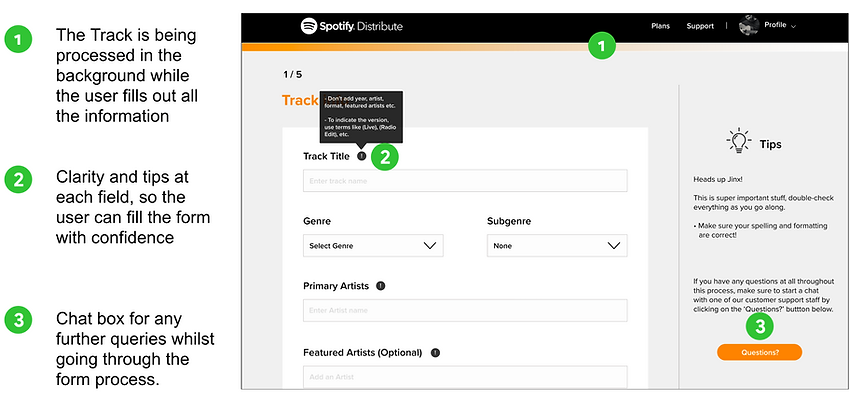
Task: Click the Enter track name field
Action: [465, 181]
